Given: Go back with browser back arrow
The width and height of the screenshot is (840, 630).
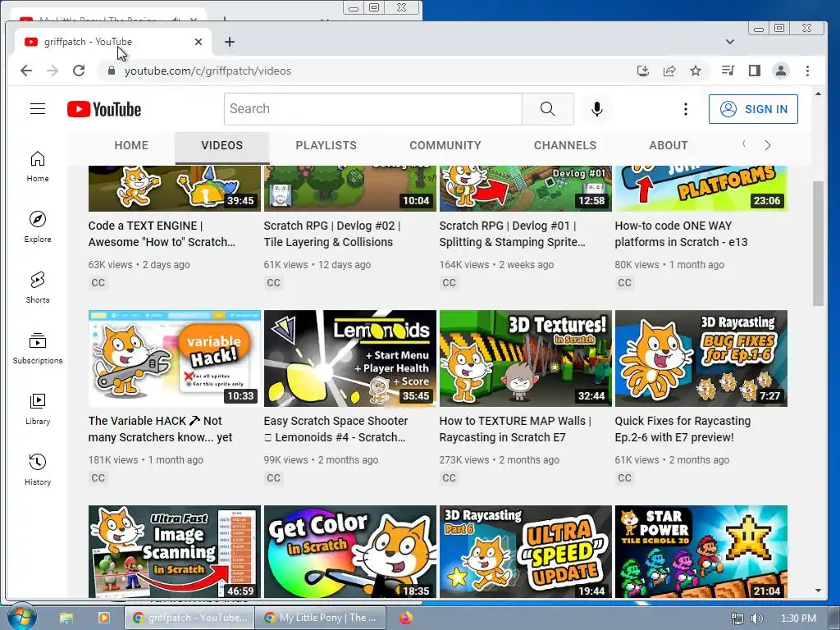Looking at the screenshot, I should click(x=25, y=71).
